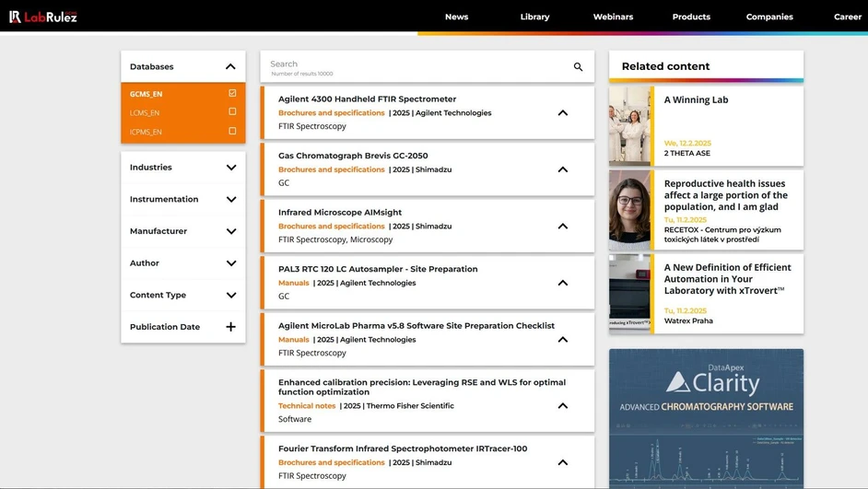Screen dimensions: 868x489
Task: Click Brochures label under Agilent 4300 result
Action: 331,113
